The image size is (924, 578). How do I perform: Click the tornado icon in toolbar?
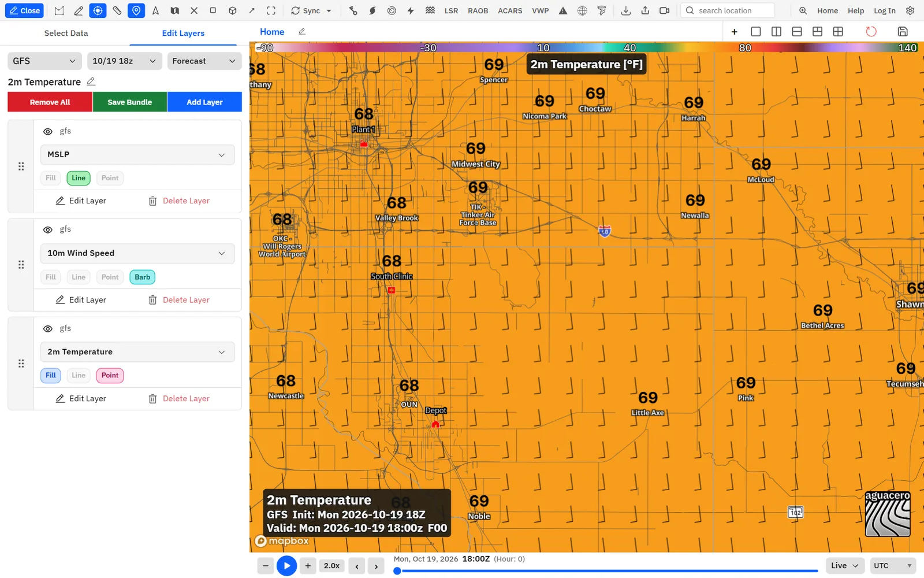click(x=602, y=10)
